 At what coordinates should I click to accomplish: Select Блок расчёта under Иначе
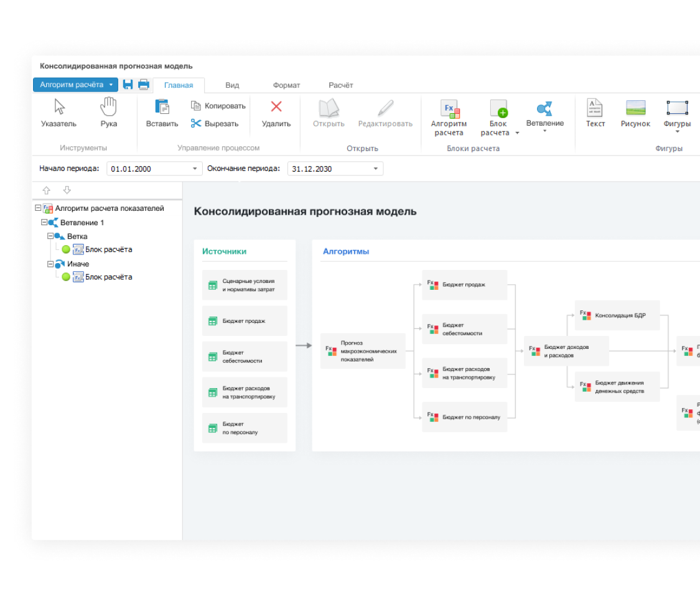[108, 277]
